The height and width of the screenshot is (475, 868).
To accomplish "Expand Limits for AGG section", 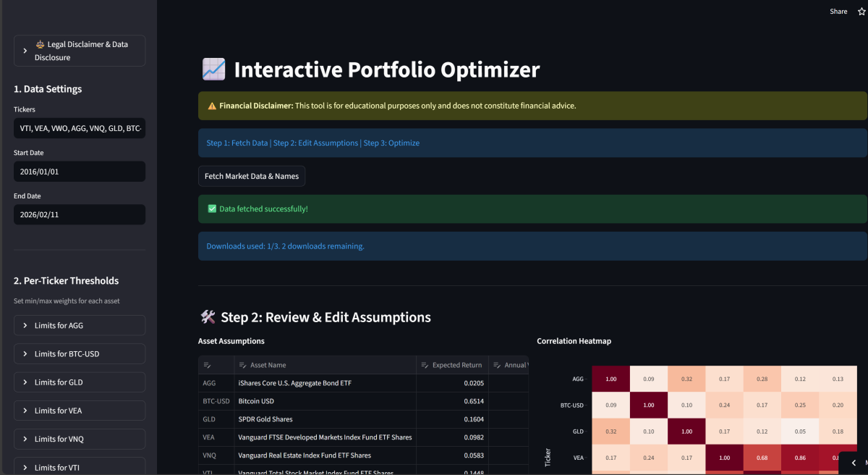I will (x=80, y=326).
